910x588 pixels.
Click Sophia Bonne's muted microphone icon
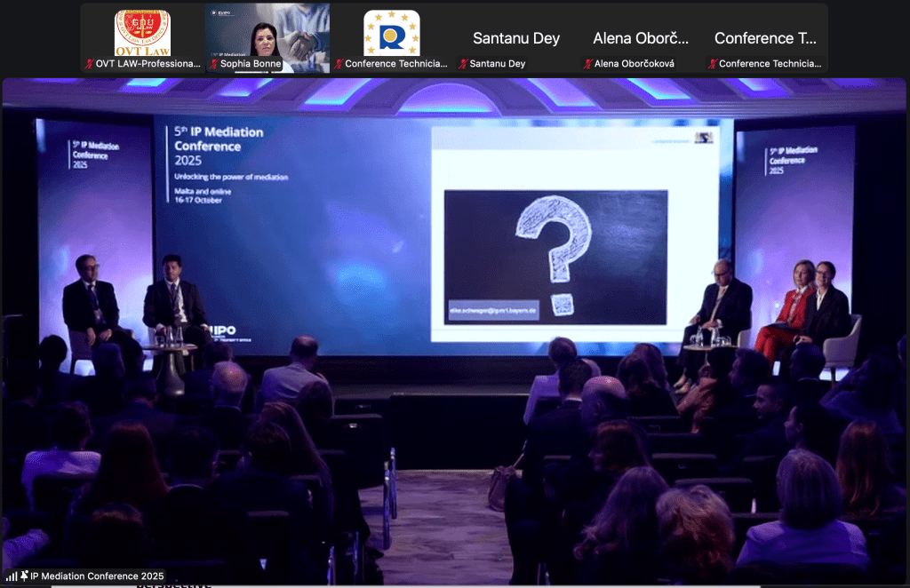[x=214, y=64]
